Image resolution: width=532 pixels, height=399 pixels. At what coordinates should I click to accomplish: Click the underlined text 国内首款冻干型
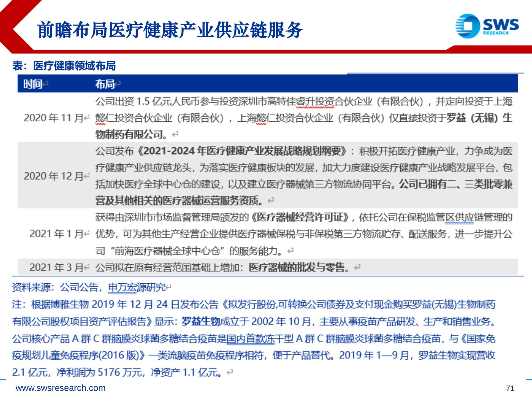click(260, 338)
